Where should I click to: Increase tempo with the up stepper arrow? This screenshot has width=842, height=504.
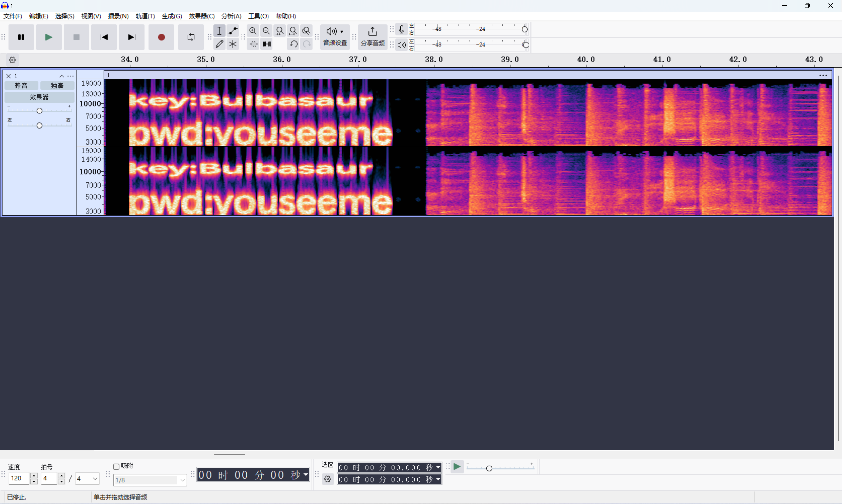tap(34, 476)
